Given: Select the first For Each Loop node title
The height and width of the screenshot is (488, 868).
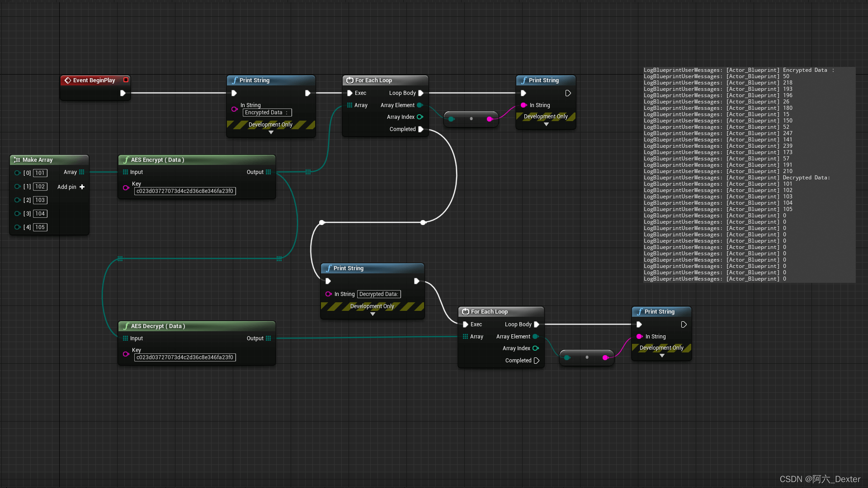Looking at the screenshot, I should point(373,80).
